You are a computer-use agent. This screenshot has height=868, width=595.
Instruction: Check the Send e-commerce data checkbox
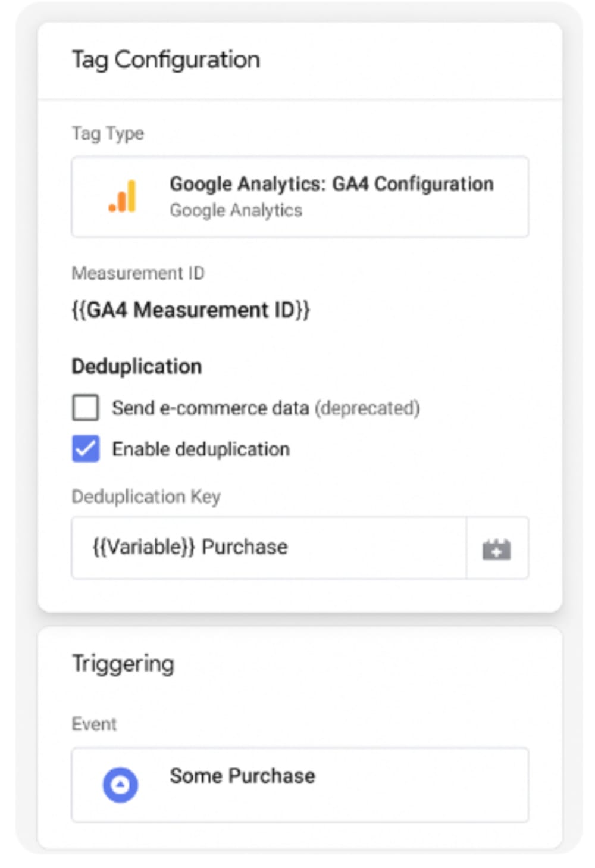point(86,408)
